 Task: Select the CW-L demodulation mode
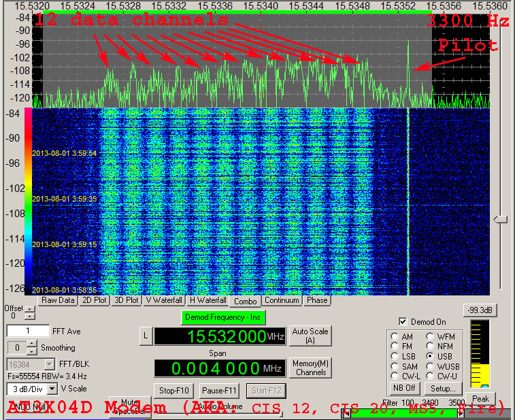point(395,376)
